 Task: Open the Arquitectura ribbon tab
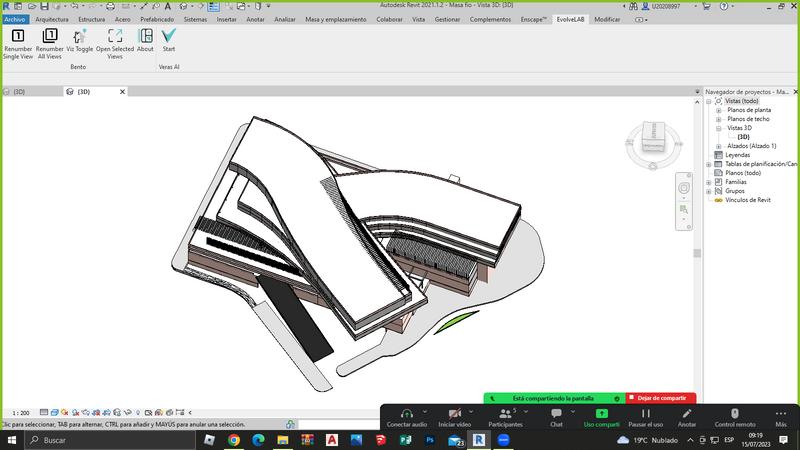(52, 19)
